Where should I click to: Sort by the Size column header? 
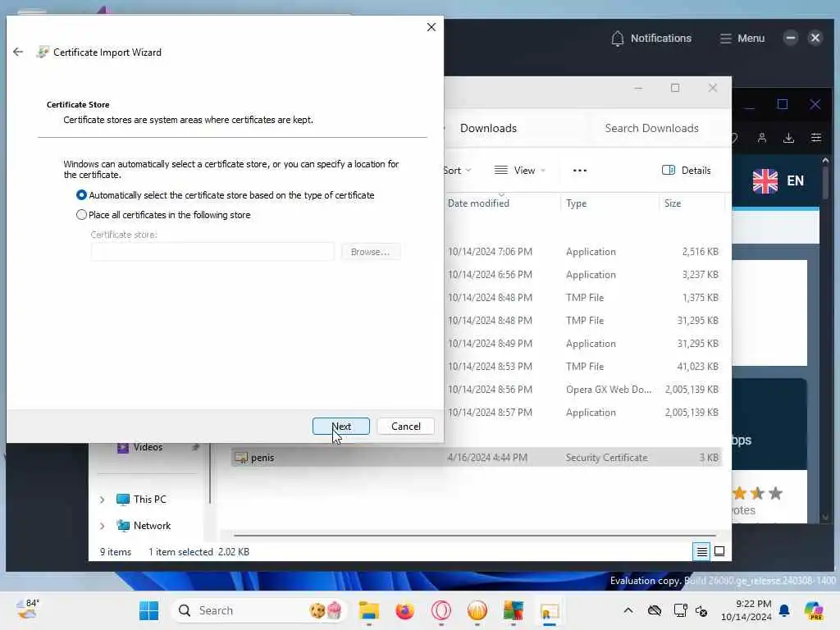click(673, 203)
